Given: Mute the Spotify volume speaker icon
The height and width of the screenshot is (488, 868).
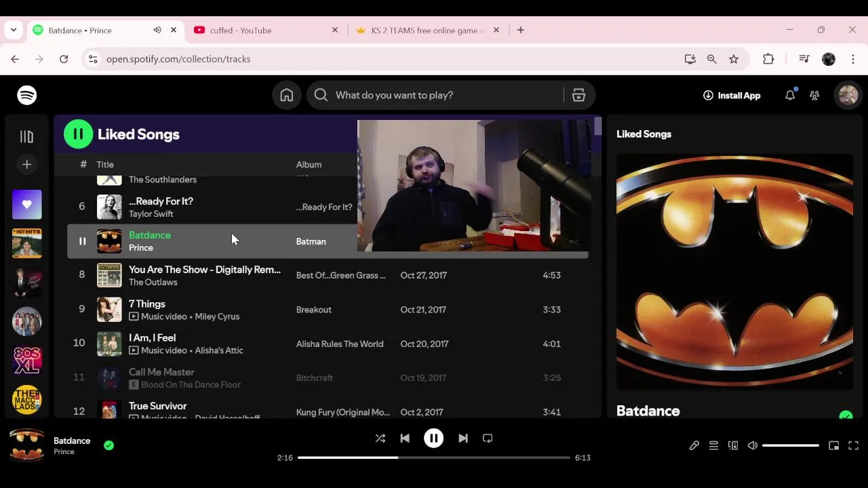Looking at the screenshot, I should 753,445.
